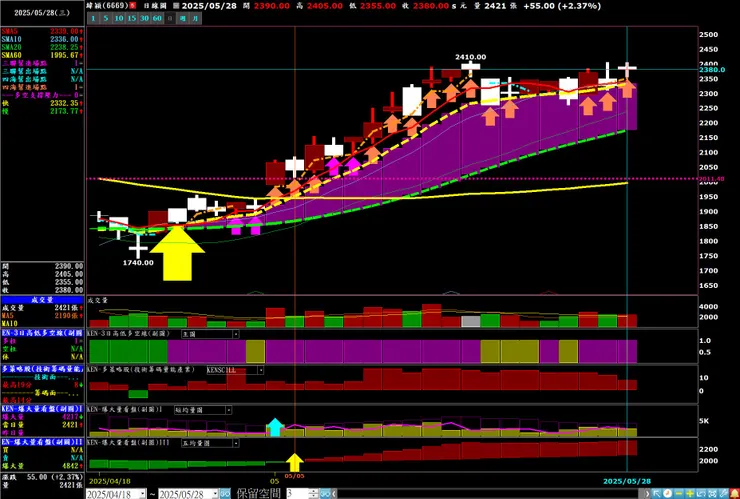Click the 保留空間 value field

(297, 494)
